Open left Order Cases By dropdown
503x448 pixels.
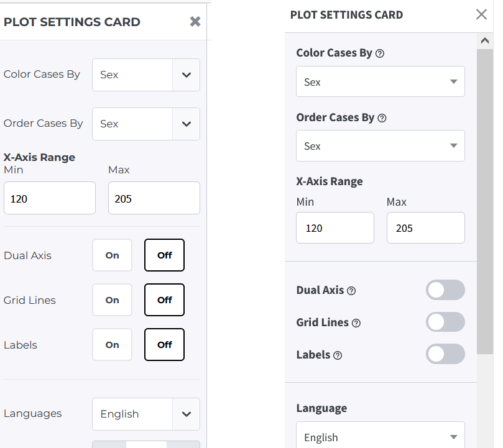pyautogui.click(x=146, y=124)
